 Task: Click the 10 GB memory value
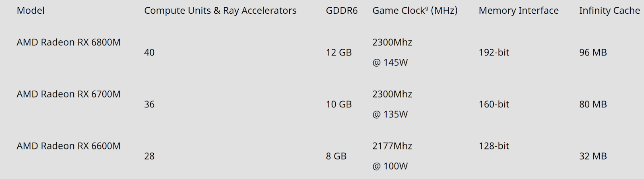[339, 104]
